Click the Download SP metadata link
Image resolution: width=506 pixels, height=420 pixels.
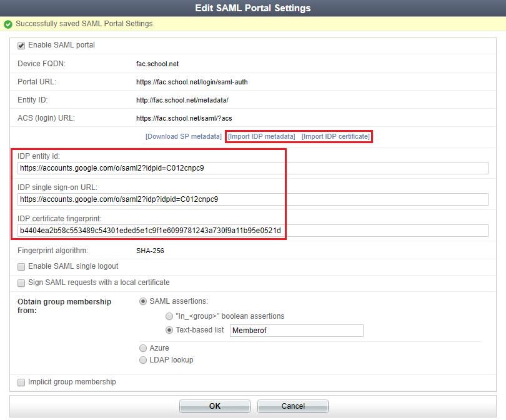(183, 136)
